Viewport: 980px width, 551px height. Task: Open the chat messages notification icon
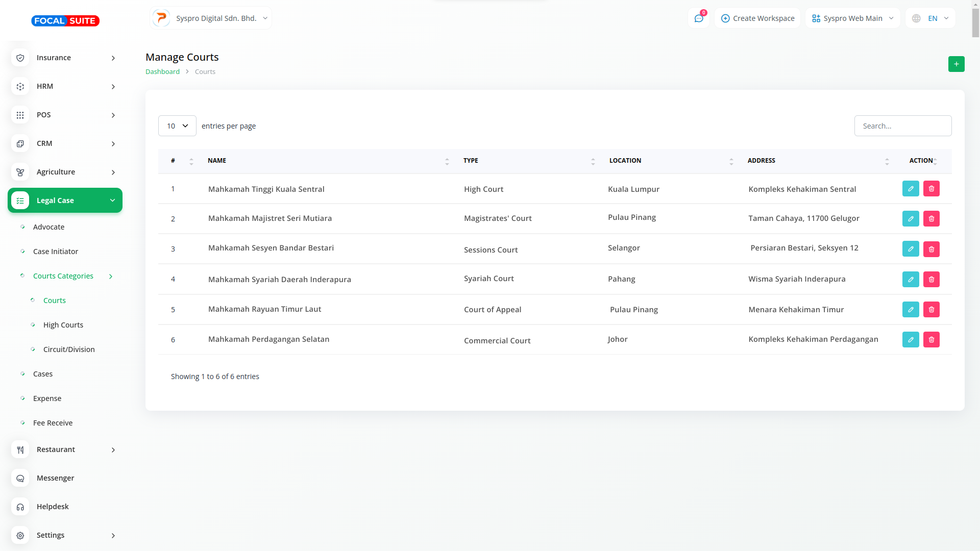coord(698,18)
